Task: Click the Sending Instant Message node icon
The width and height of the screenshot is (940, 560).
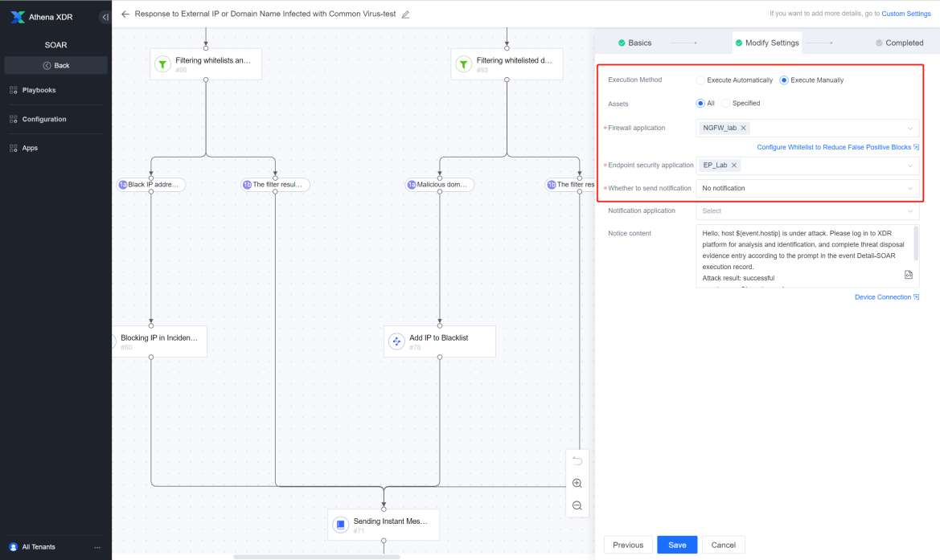Action: pyautogui.click(x=340, y=525)
